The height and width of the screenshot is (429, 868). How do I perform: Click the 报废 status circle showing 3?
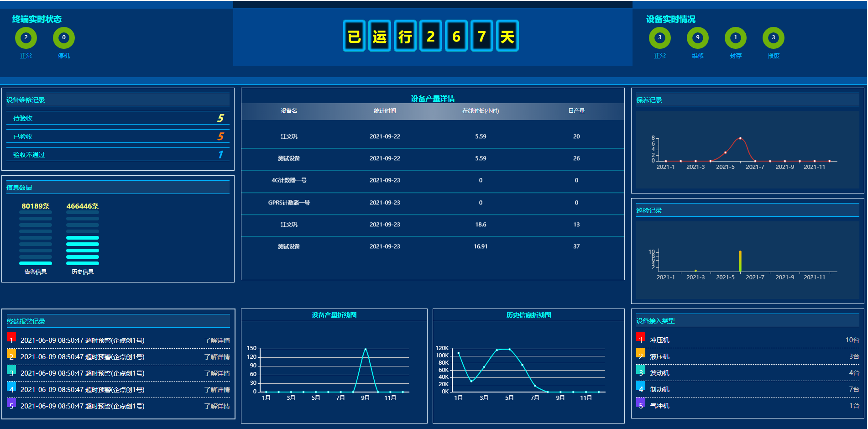coord(774,37)
